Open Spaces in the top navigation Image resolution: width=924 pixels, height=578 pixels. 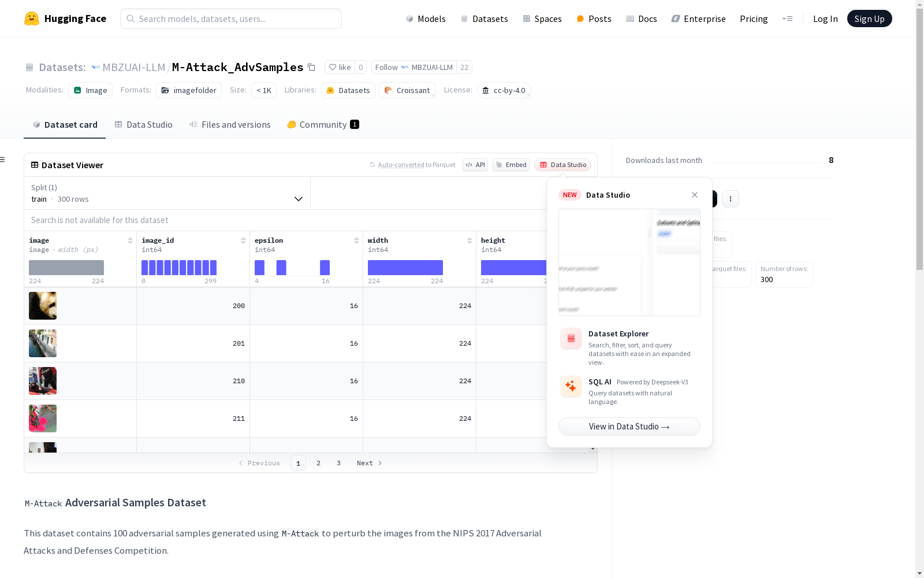point(542,18)
